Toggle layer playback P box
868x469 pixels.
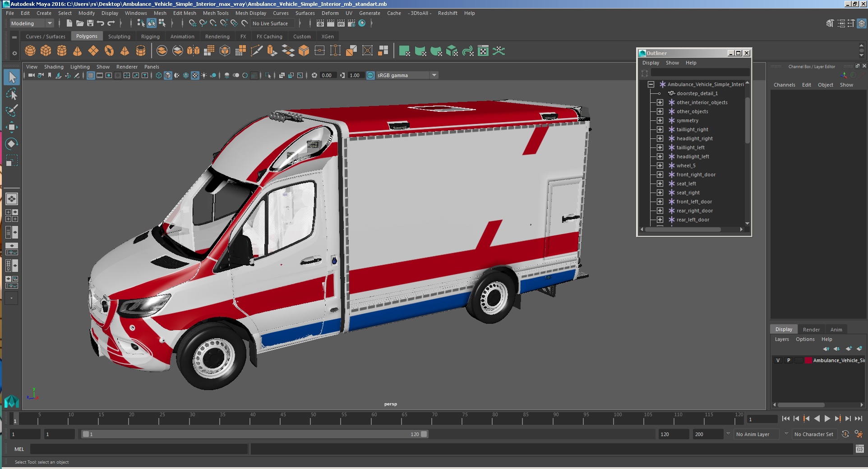[x=789, y=360]
